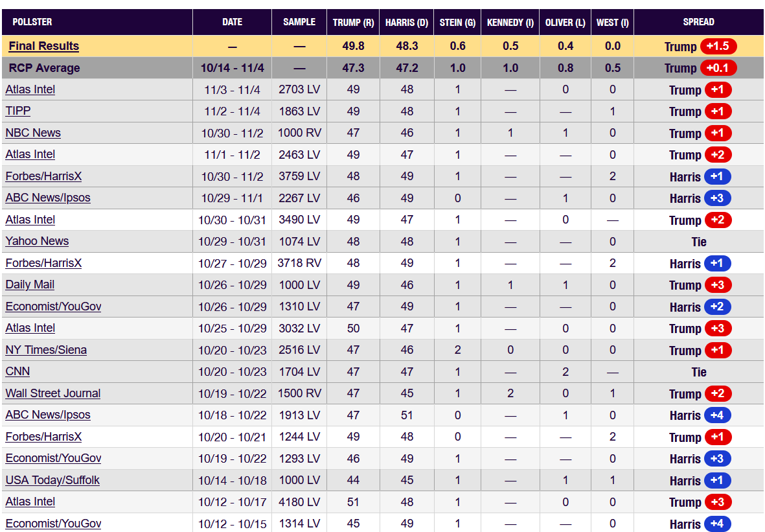This screenshot has height=532, width=765.
Task: Open Atlas Intel poll dated 11/1 - 11/2
Action: pos(30,155)
